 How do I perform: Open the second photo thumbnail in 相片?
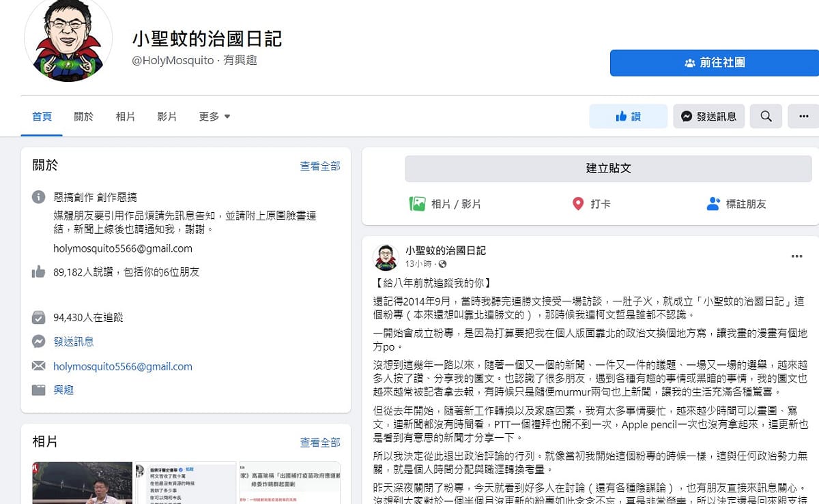pos(184,483)
